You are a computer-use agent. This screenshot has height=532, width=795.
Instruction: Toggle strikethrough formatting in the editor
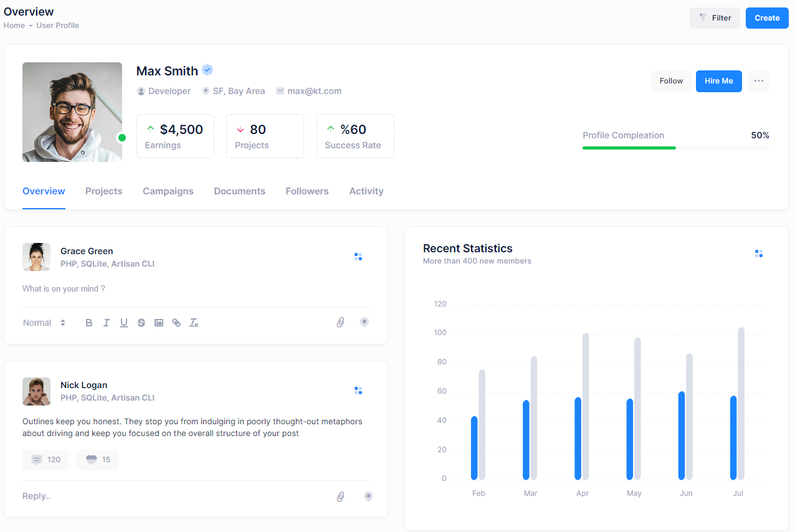(x=141, y=323)
